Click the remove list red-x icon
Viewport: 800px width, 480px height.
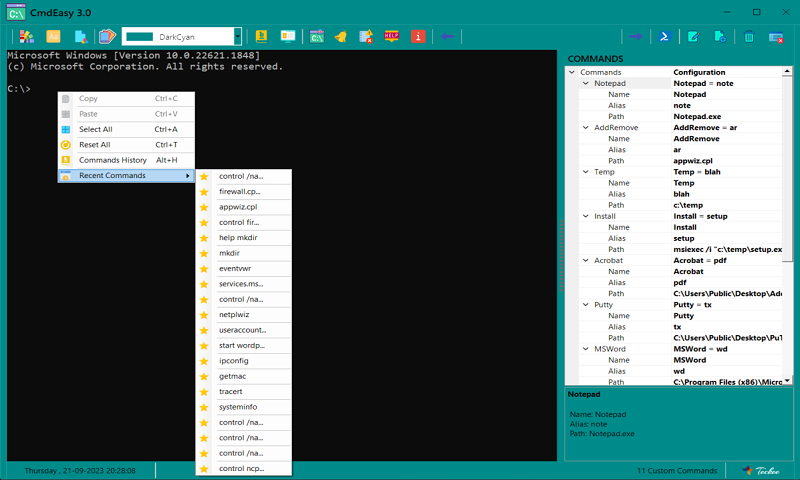[776, 37]
